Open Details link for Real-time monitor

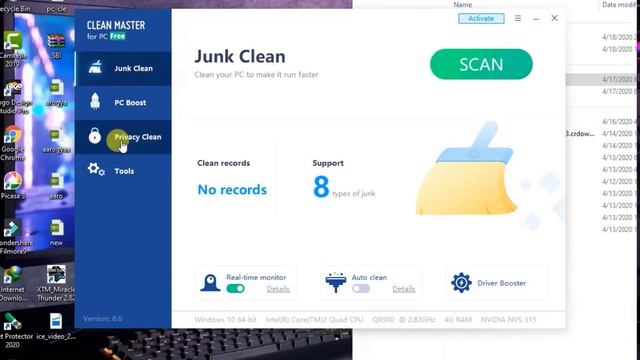click(278, 289)
